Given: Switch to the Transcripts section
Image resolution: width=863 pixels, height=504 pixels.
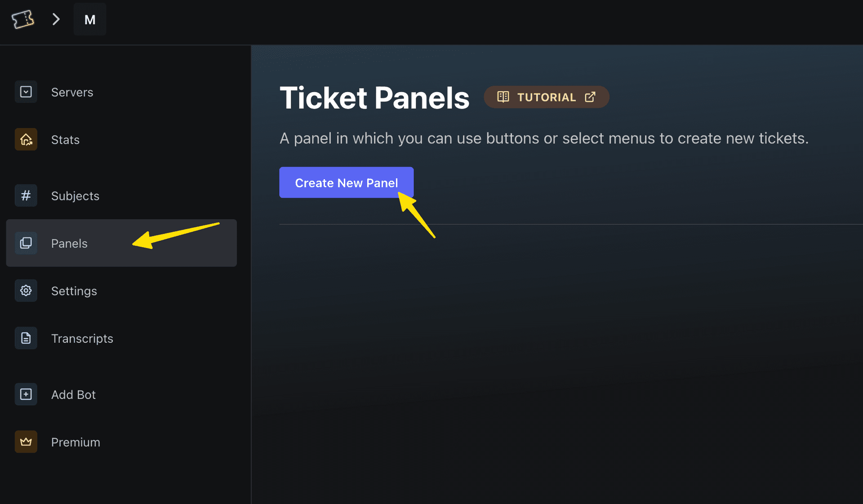Looking at the screenshot, I should [x=82, y=338].
